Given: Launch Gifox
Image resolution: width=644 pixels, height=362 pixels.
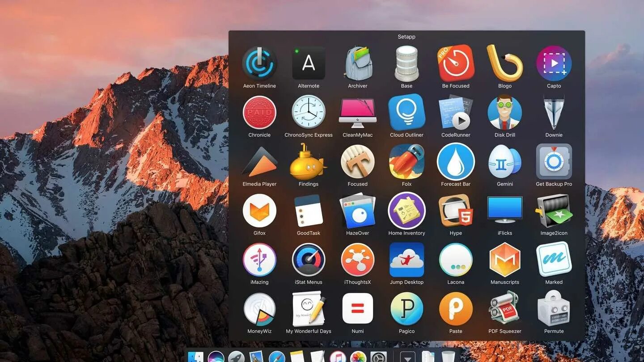Looking at the screenshot, I should pyautogui.click(x=259, y=211).
